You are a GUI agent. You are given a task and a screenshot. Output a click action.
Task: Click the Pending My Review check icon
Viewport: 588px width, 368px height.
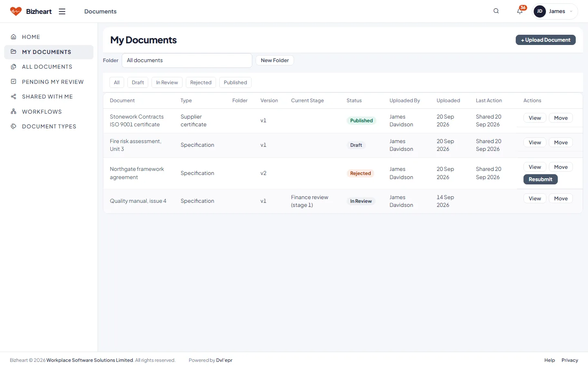(x=13, y=82)
